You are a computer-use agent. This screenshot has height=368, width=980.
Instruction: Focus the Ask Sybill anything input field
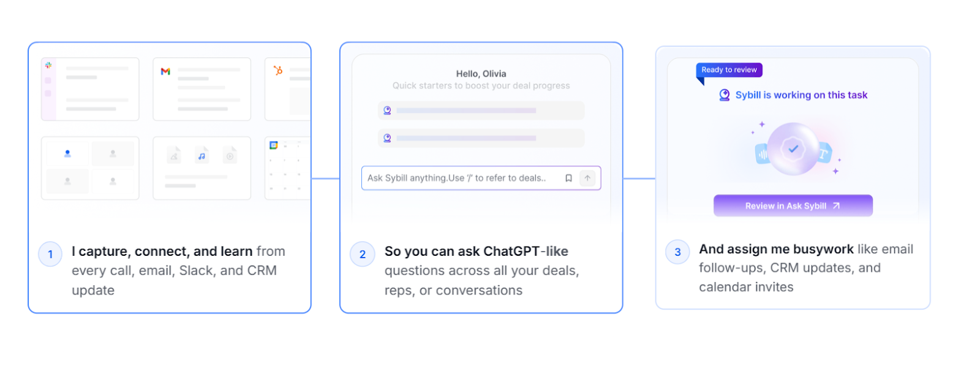pos(481,178)
